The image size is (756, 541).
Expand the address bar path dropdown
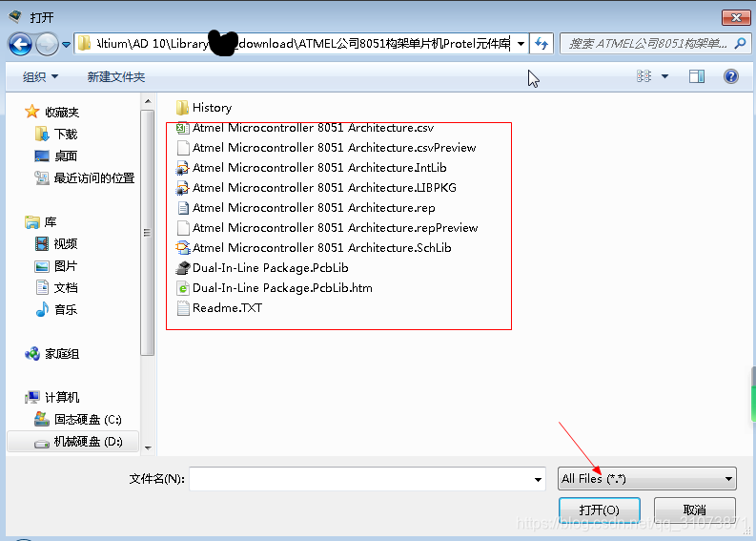[521, 44]
